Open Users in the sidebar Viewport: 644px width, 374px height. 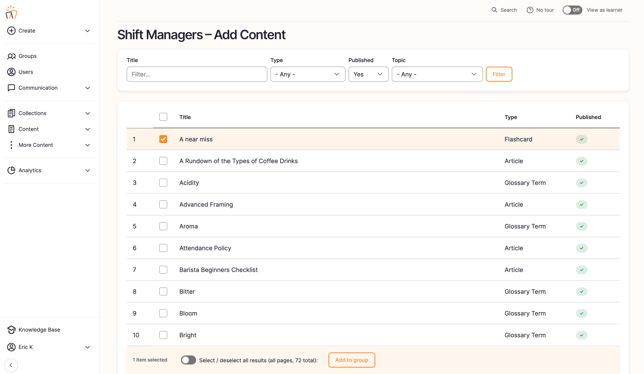[x=25, y=72]
